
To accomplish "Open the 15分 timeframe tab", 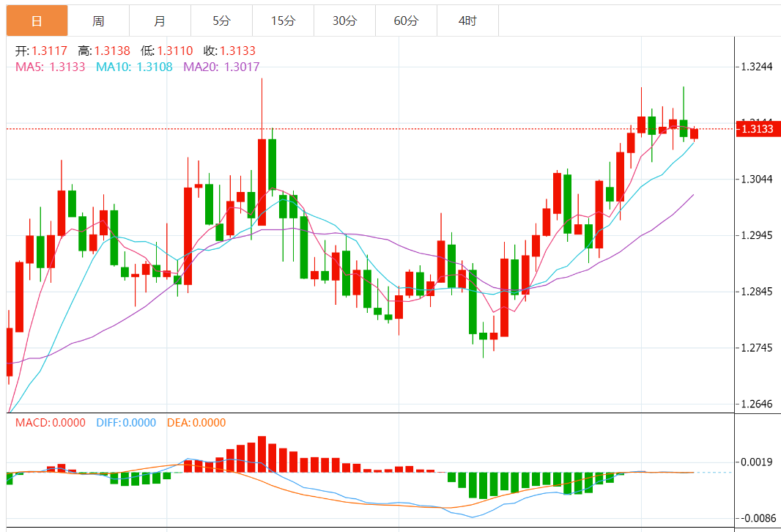I will [x=283, y=21].
